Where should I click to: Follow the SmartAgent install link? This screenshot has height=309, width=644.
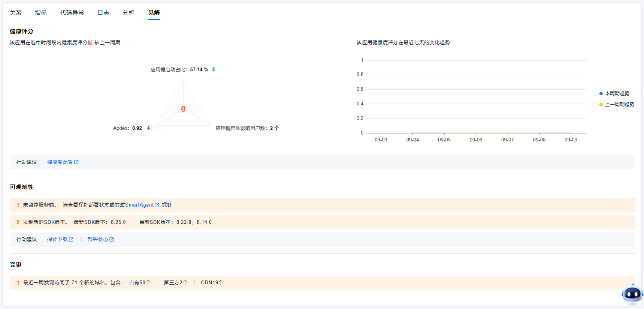pos(139,205)
